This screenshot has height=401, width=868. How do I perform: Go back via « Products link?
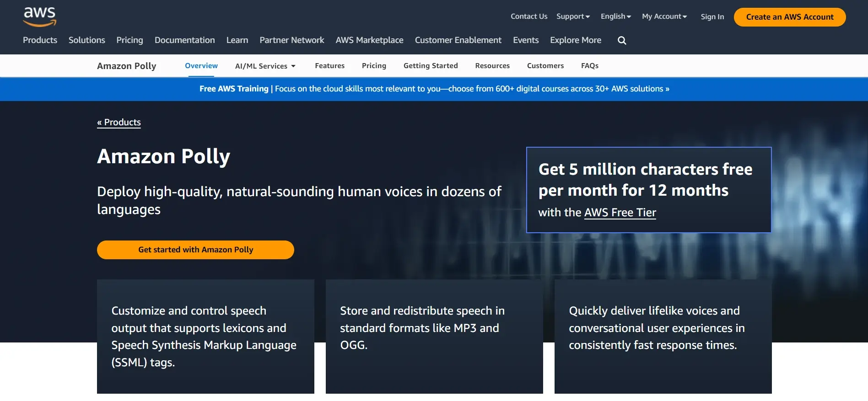(x=119, y=122)
